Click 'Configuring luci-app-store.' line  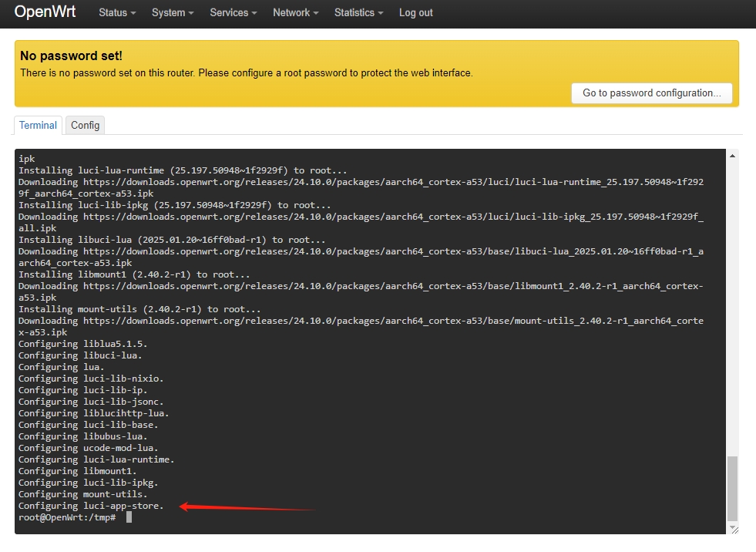[91, 506]
